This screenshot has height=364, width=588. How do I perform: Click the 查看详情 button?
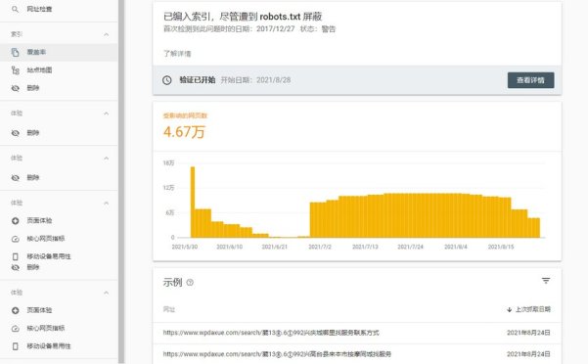(x=530, y=80)
